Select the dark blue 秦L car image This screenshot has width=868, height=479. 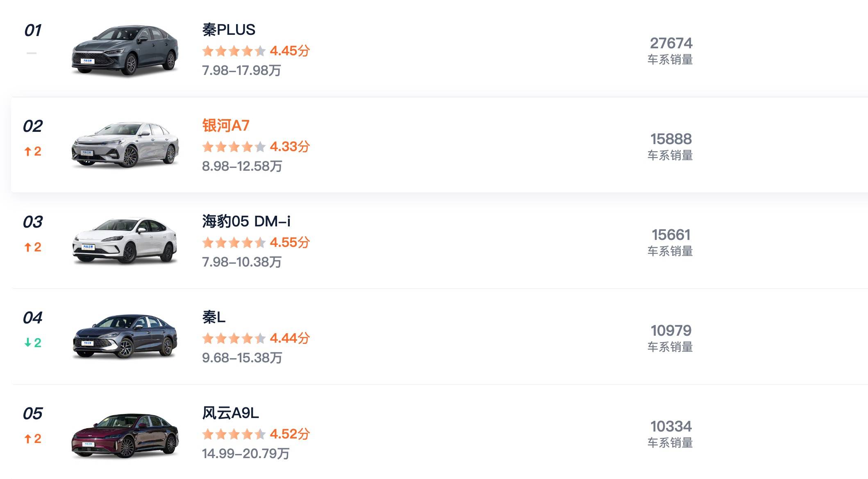[125, 337]
